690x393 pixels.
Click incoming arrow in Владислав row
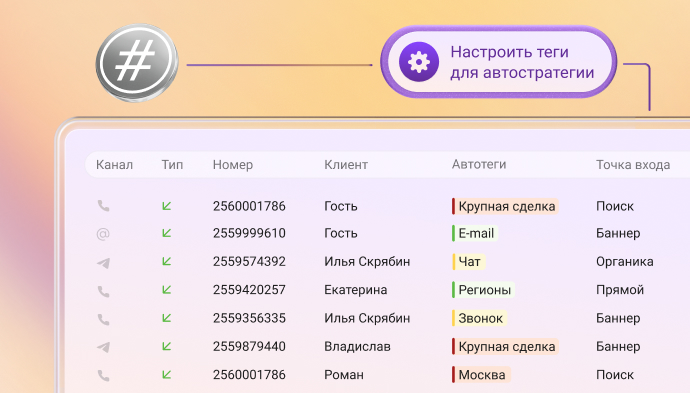click(166, 346)
